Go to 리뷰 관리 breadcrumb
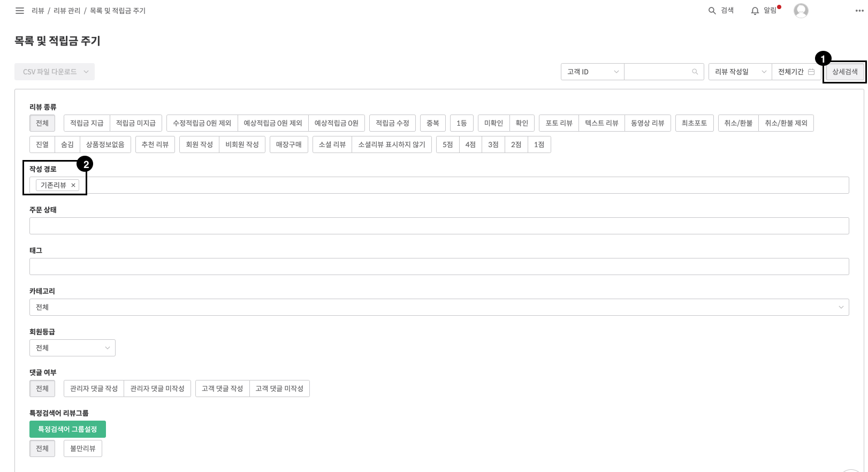Image resolution: width=868 pixels, height=472 pixels. (67, 11)
